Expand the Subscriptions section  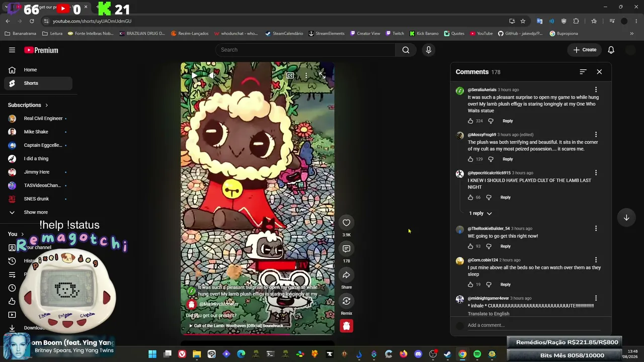[28, 105]
